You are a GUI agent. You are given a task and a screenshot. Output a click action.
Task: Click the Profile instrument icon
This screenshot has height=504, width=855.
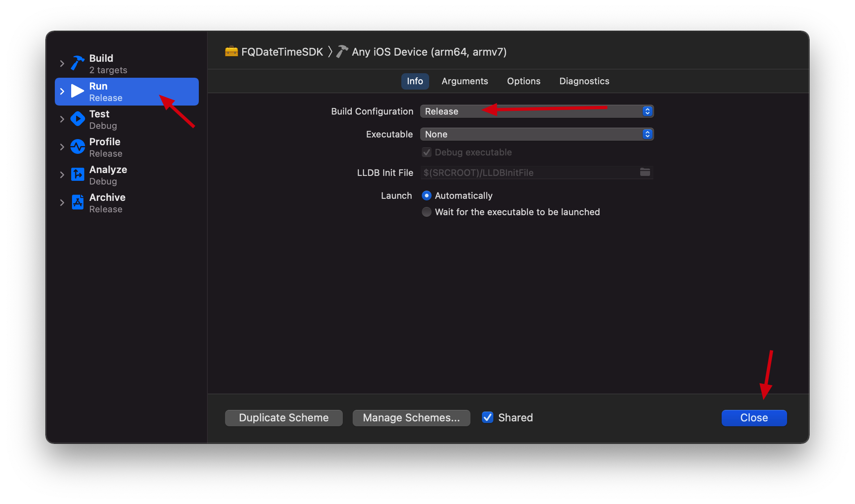click(x=77, y=147)
